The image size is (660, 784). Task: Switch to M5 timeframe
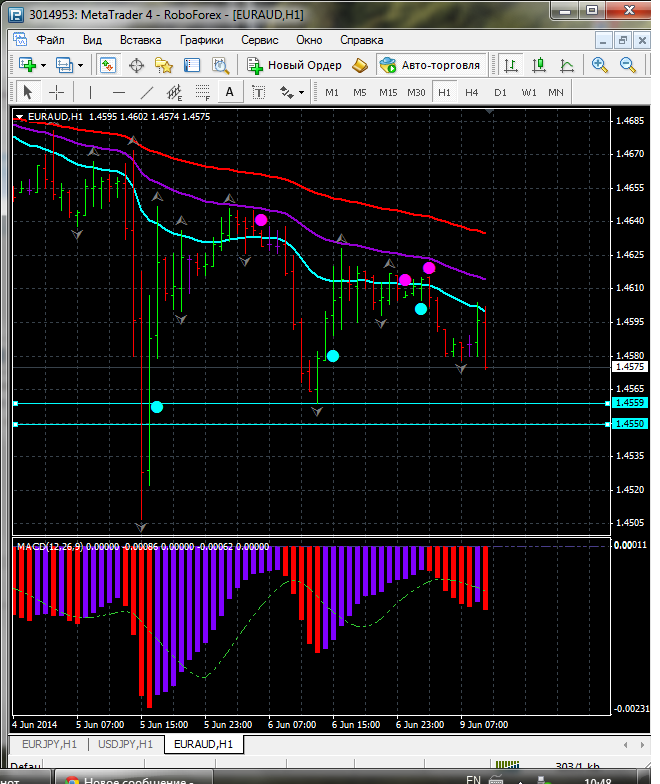coord(360,92)
